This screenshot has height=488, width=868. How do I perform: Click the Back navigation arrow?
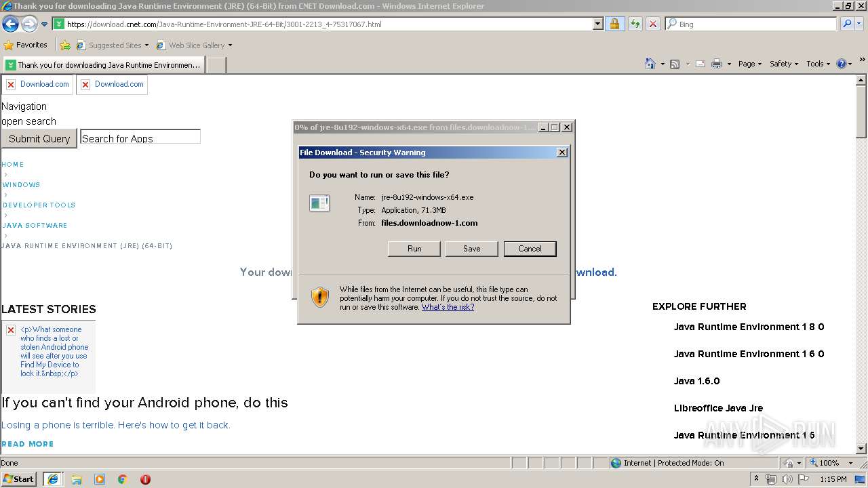(x=10, y=24)
